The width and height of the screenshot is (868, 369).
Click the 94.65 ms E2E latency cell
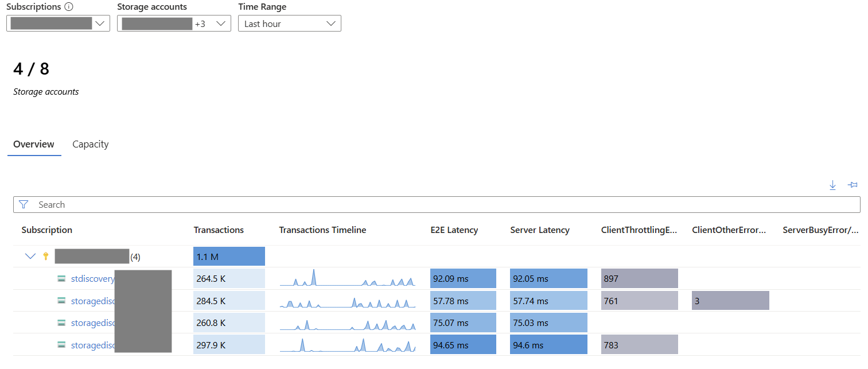[462, 345]
